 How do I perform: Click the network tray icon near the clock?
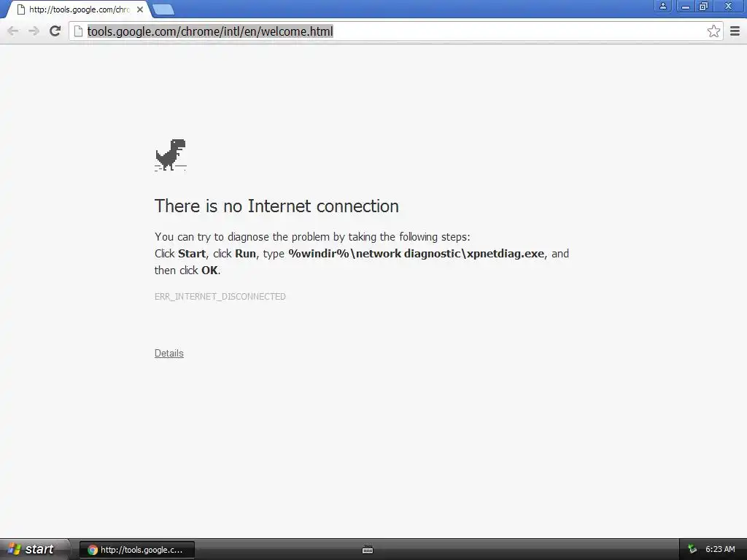692,549
